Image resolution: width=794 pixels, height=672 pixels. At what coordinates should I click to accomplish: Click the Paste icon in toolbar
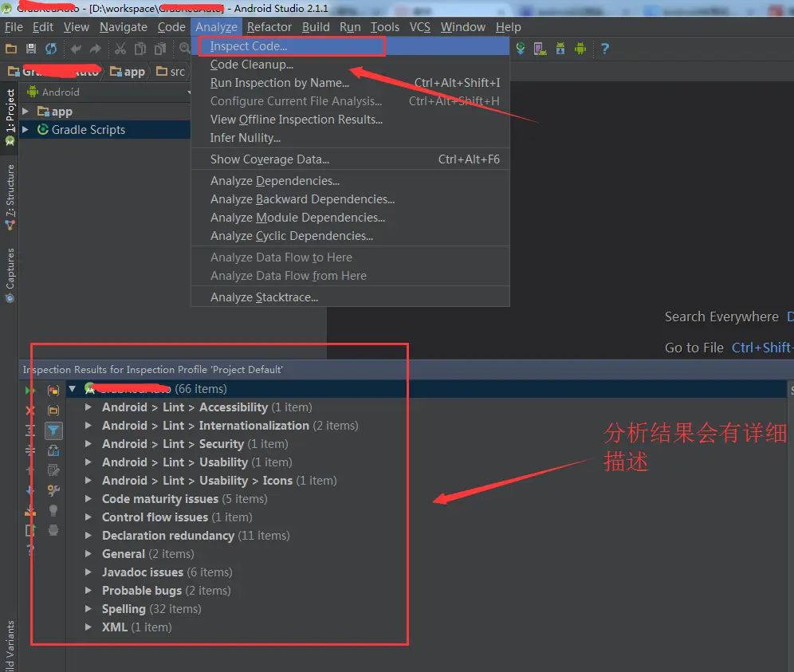coord(160,49)
